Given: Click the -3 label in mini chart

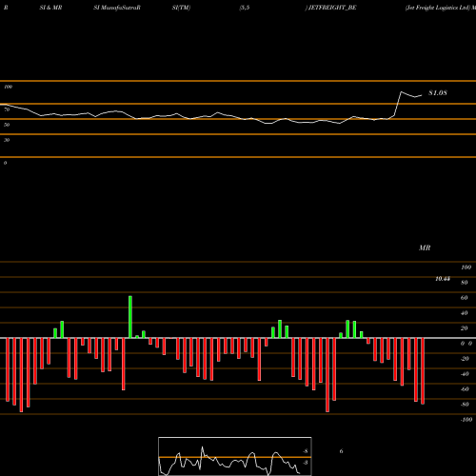Looking at the screenshot, I should point(305,463).
